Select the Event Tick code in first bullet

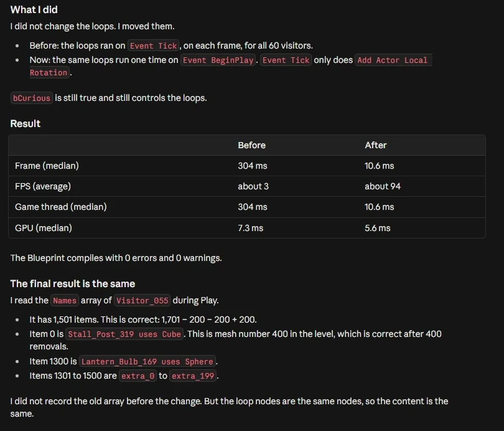[153, 45]
